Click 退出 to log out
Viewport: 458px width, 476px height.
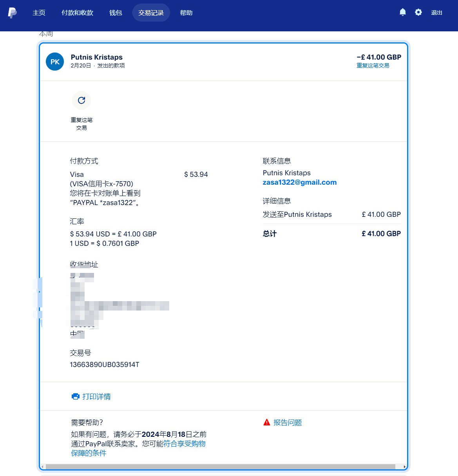(436, 13)
